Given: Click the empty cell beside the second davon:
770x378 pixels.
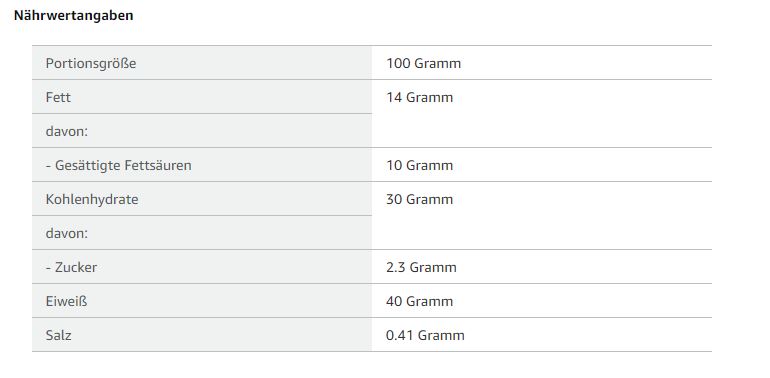Looking at the screenshot, I should point(542,233).
